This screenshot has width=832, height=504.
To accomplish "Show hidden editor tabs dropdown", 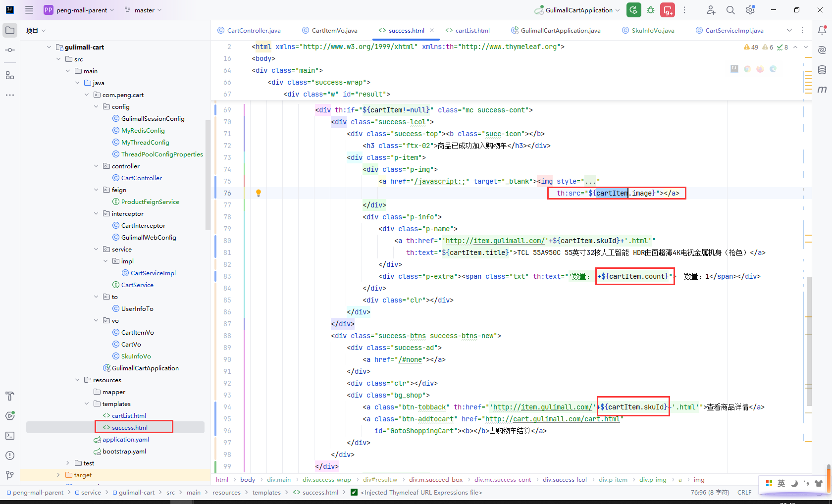I will pyautogui.click(x=789, y=30).
